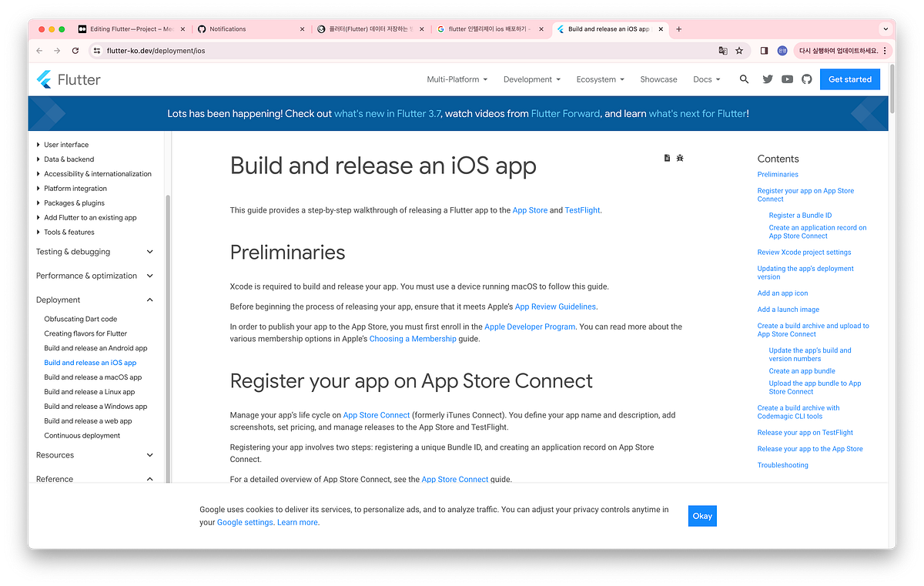Open the Chrome profile avatar
The width and height of the screenshot is (924, 586).
(782, 51)
